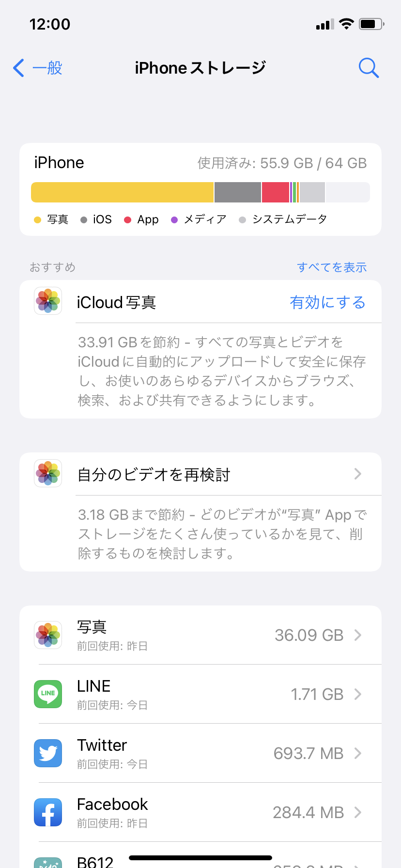Tap 有効にする to enable iCloud Photos
401x868 pixels.
click(x=327, y=302)
